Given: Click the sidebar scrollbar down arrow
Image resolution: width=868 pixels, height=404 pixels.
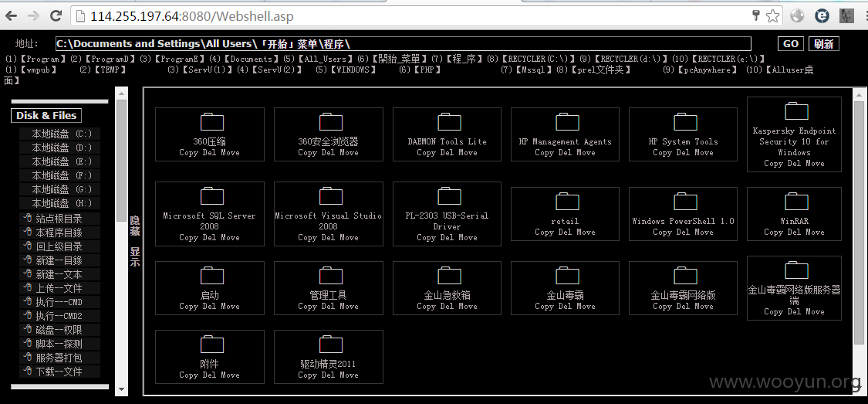Looking at the screenshot, I should tap(121, 390).
